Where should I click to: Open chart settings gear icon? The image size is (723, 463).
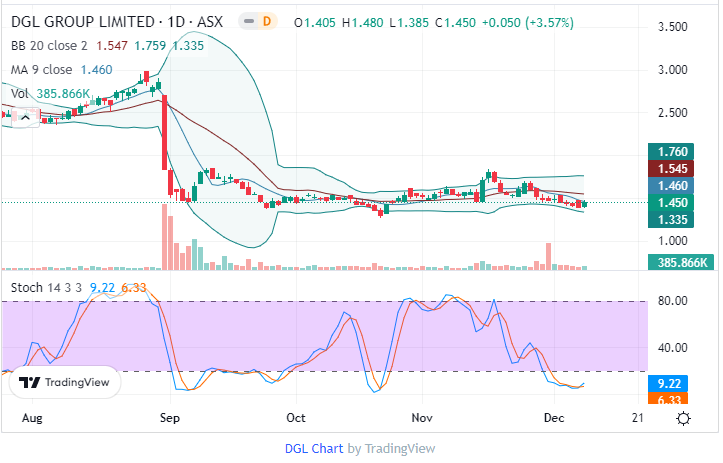point(683,419)
